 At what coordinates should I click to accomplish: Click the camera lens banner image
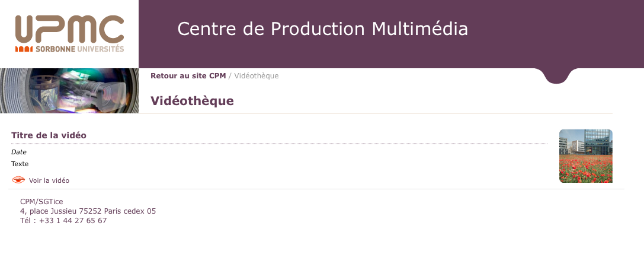click(x=69, y=91)
